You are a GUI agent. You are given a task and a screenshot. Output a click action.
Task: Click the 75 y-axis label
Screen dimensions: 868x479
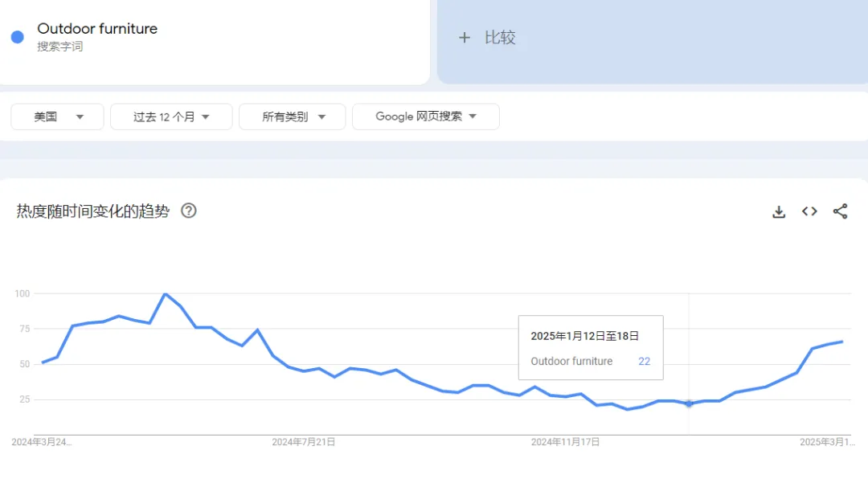[x=24, y=329]
